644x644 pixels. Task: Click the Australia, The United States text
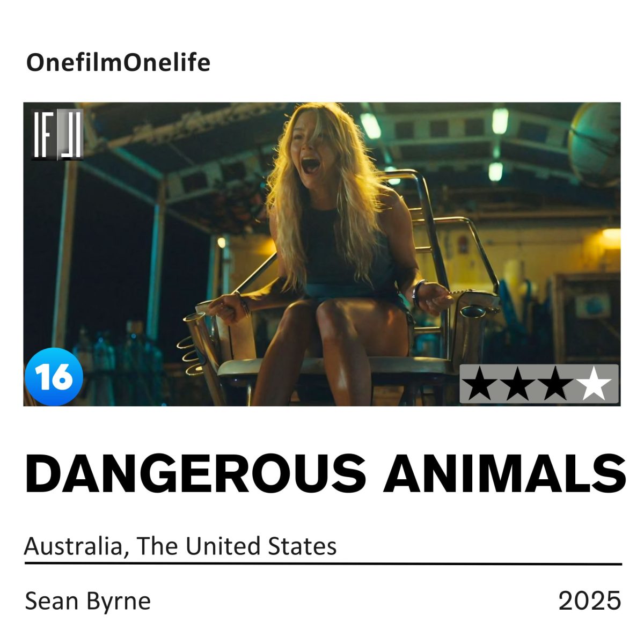click(x=180, y=546)
